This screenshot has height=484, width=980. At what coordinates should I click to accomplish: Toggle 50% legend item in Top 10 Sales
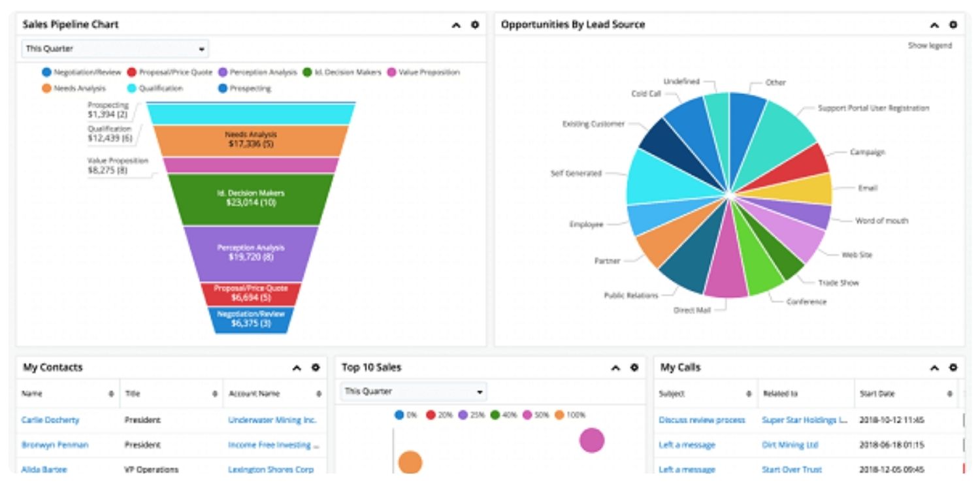(536, 415)
